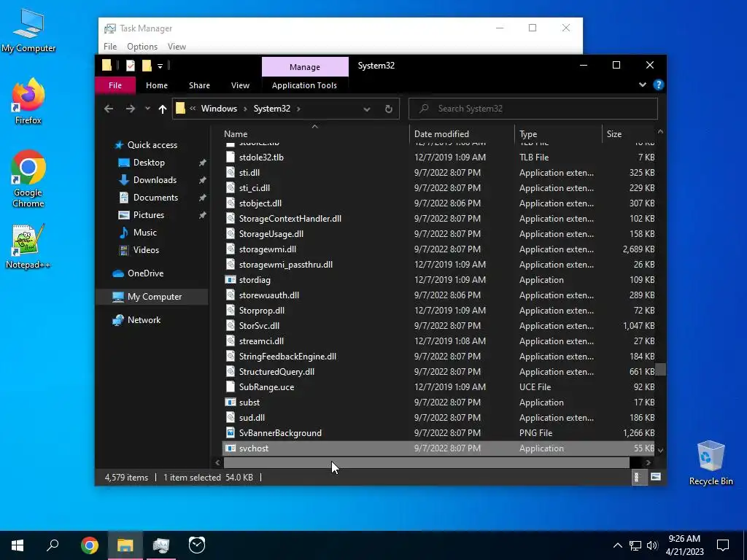Open Documents in the navigation pane
This screenshot has height=560, width=747.
pos(156,198)
